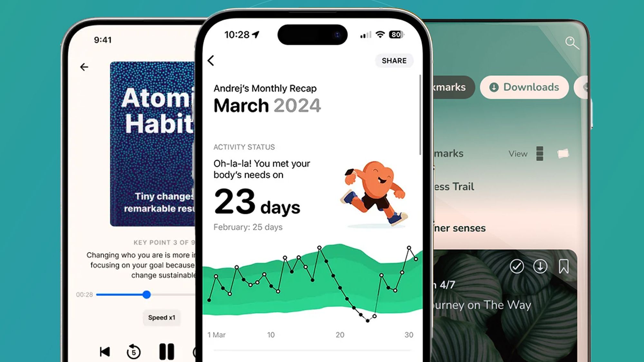Click the bookmark icon on book card

point(563,266)
